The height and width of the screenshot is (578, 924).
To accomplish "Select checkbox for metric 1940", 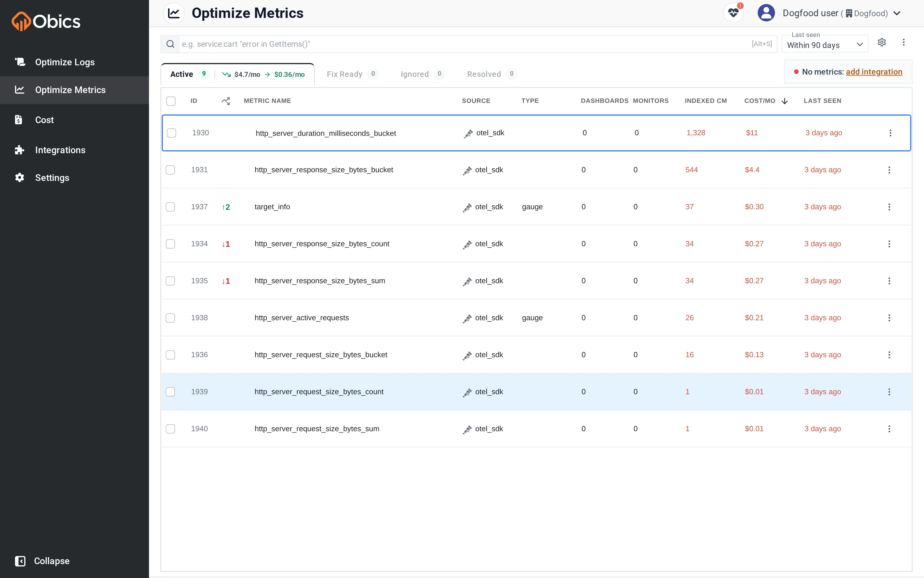I will [x=170, y=429].
